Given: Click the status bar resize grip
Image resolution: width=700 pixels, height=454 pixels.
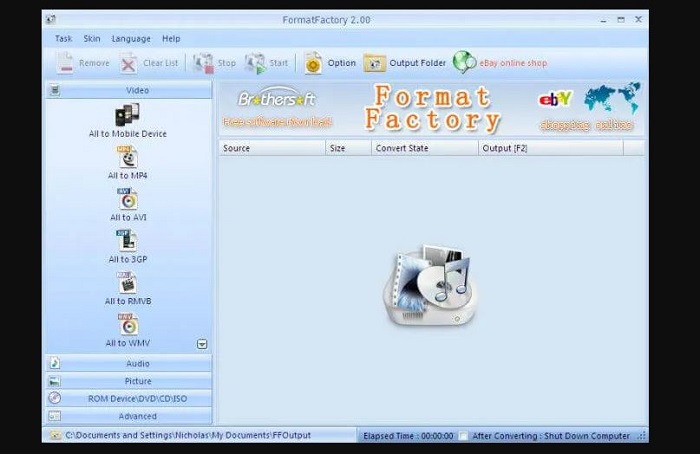Looking at the screenshot, I should [x=642, y=436].
